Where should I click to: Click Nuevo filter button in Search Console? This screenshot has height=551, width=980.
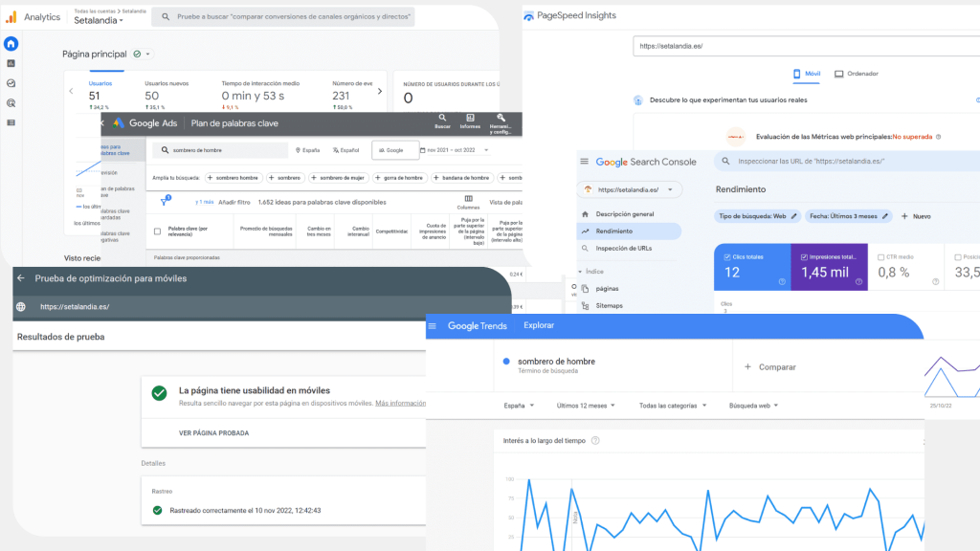point(916,216)
